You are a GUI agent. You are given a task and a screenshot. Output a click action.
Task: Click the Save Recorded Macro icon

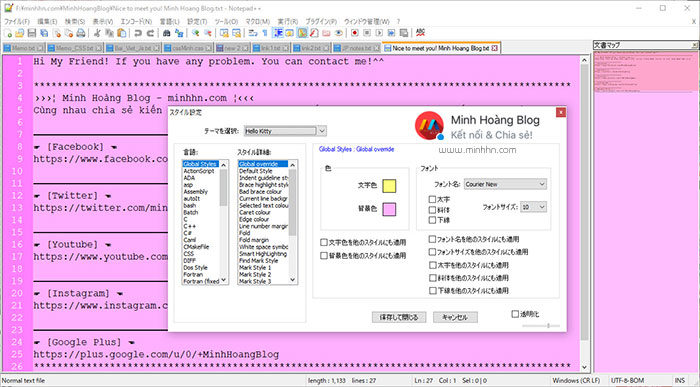coord(404,33)
